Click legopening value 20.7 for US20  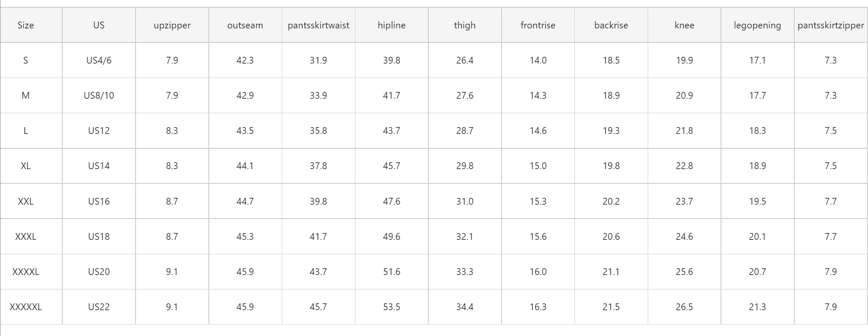point(757,272)
